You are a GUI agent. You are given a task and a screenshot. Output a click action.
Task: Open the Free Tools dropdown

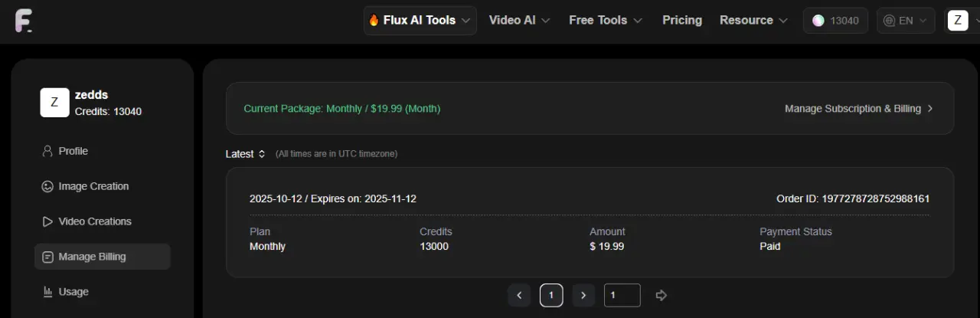606,21
